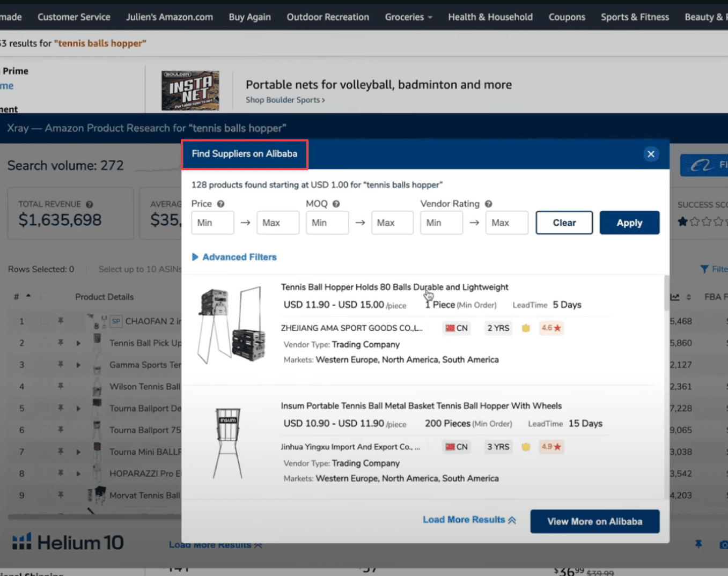Click the MOQ Max input field
The image size is (728, 576).
tap(392, 223)
